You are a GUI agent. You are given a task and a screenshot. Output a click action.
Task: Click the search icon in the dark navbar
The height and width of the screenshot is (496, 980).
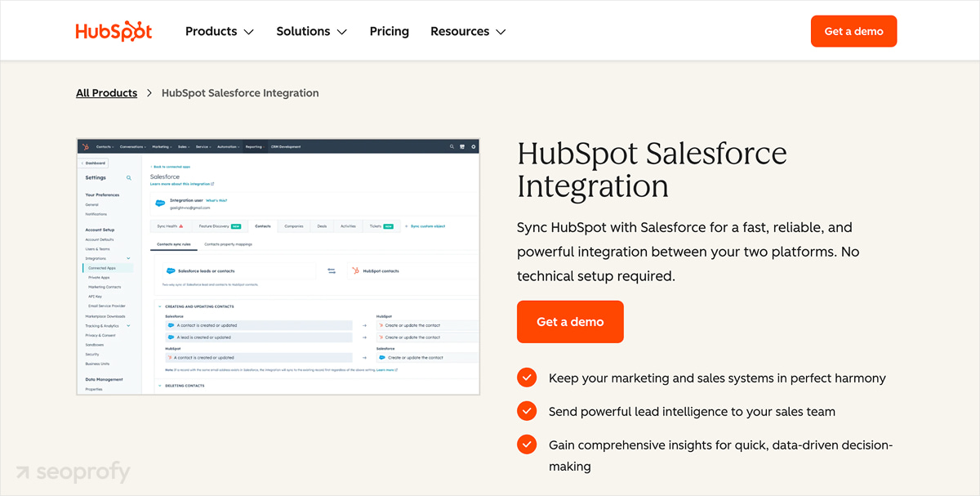tap(452, 147)
